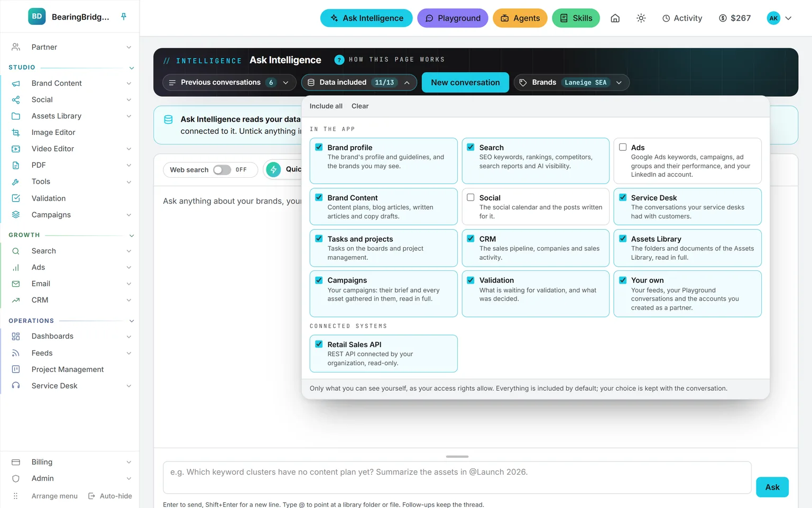
Task: Uncheck the Your own data checkbox
Action: (623, 280)
